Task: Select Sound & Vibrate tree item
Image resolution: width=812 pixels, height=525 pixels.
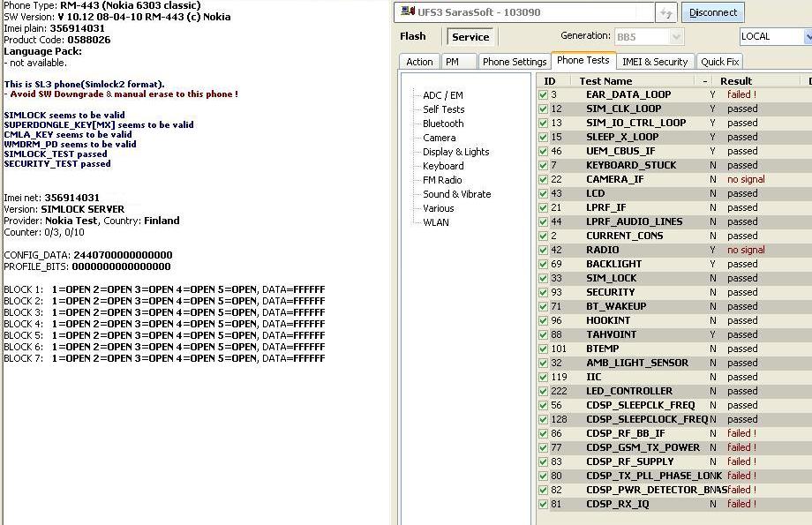Action: (x=457, y=194)
